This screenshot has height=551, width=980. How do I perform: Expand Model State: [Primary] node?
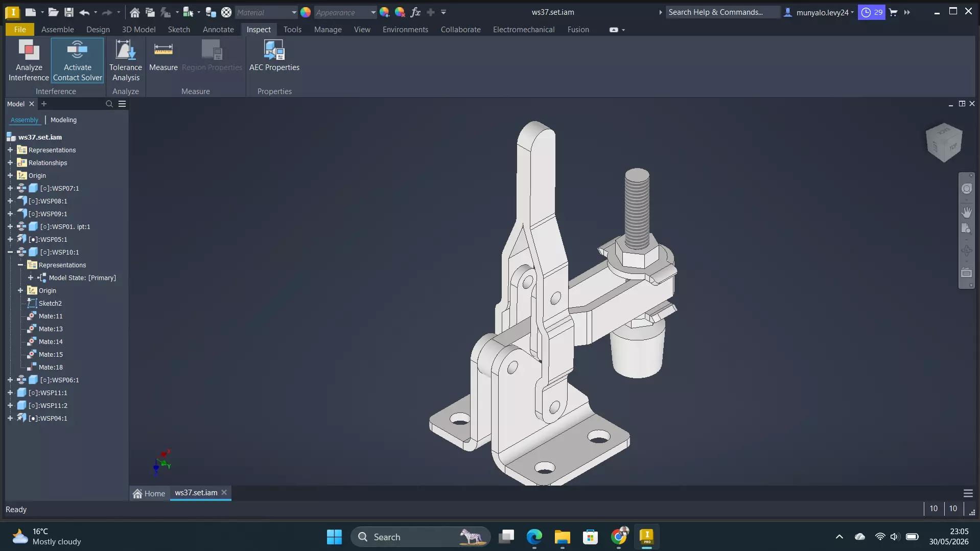click(31, 278)
